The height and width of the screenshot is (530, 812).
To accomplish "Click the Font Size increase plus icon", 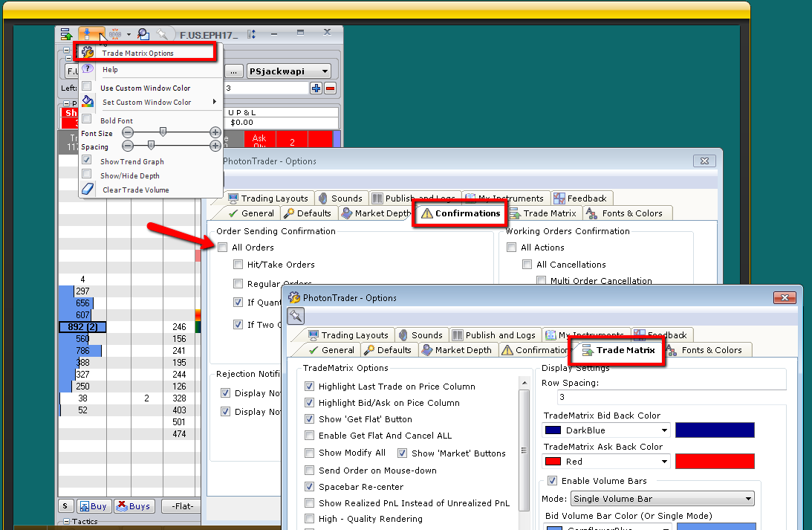I will 215,132.
